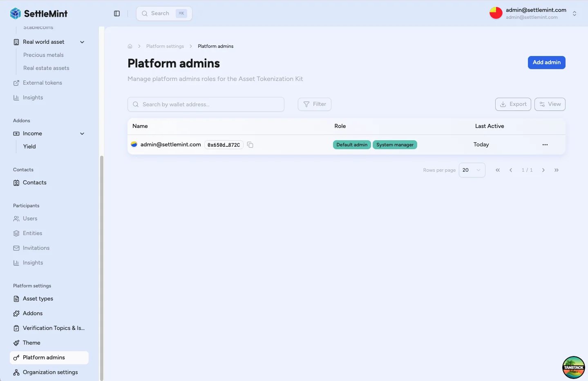
Task: Click the Invitations envelope icon
Action: (16, 248)
